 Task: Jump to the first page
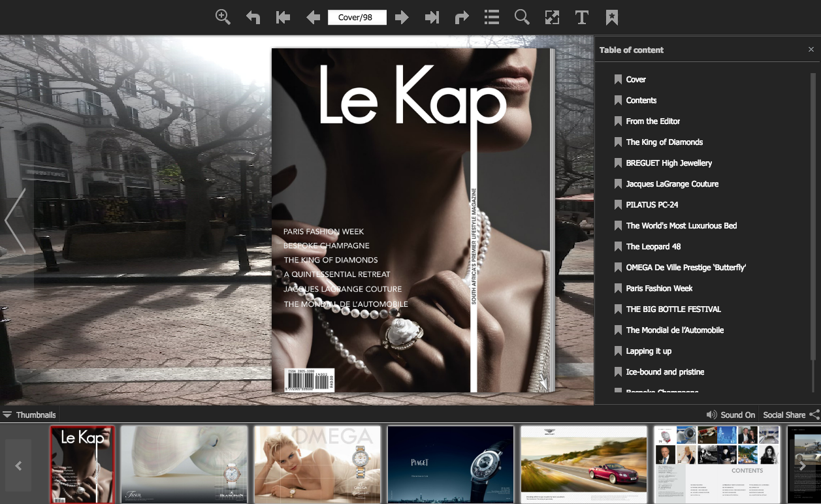coord(282,17)
